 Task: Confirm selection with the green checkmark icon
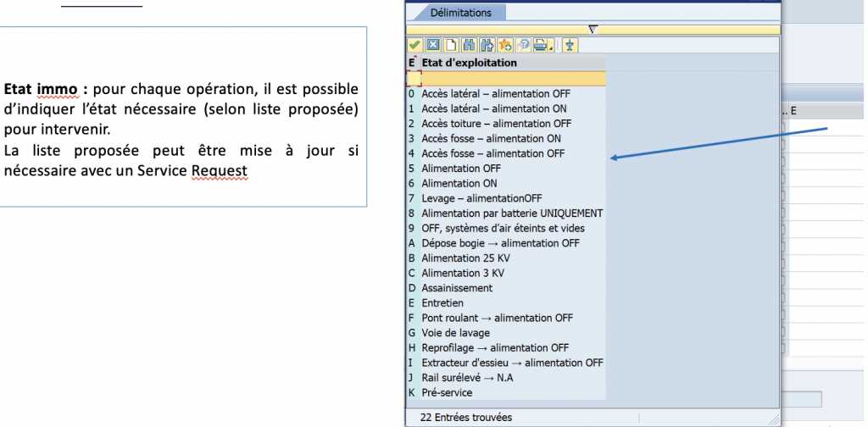(x=415, y=45)
